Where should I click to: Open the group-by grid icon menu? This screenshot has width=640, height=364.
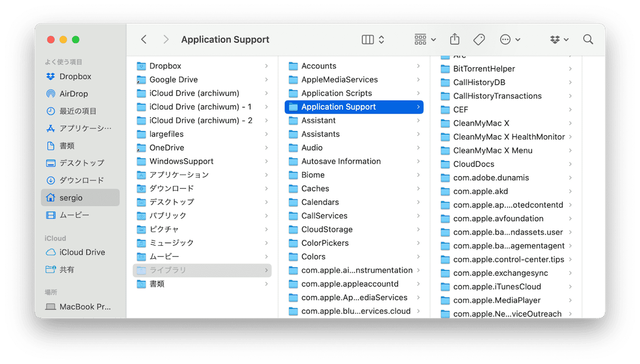(425, 39)
